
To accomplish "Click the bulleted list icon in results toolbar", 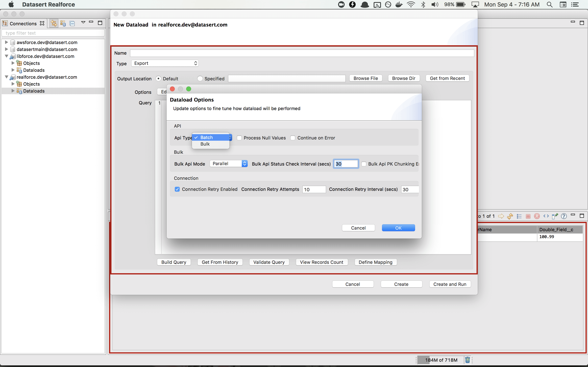I will click(x=519, y=216).
